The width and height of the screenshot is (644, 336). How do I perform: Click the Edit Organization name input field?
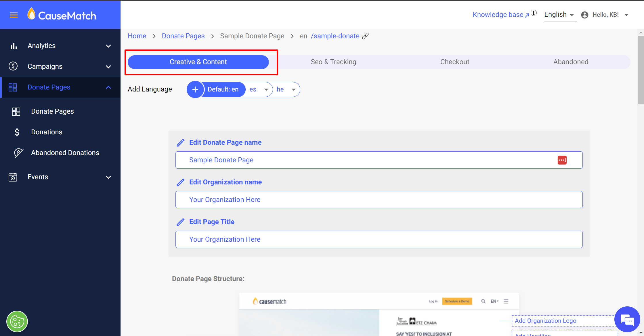[379, 200]
